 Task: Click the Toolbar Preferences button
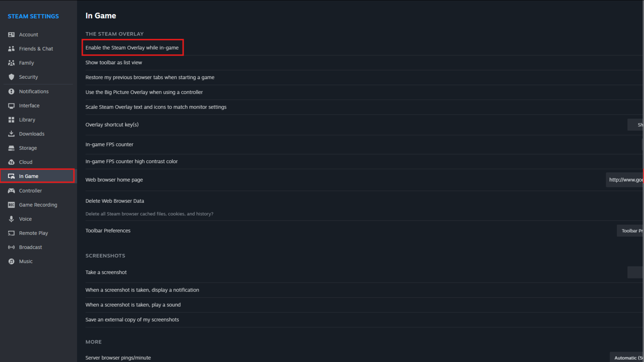(631, 231)
